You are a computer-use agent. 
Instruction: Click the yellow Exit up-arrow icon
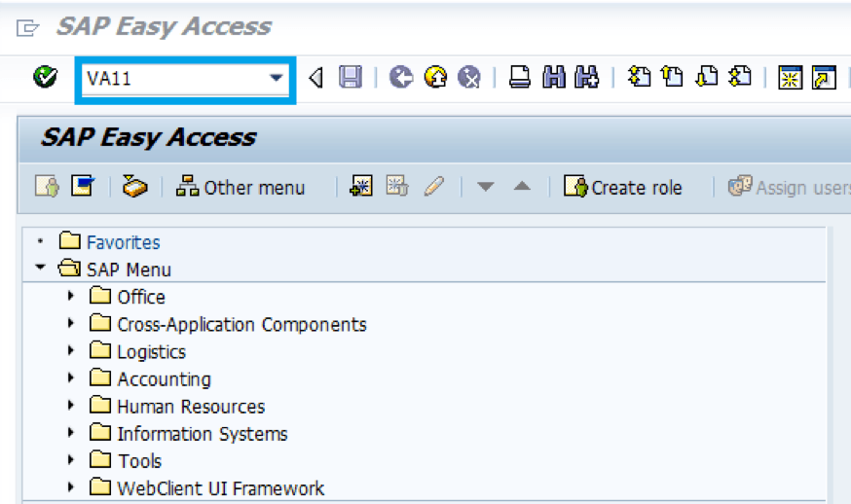point(435,78)
